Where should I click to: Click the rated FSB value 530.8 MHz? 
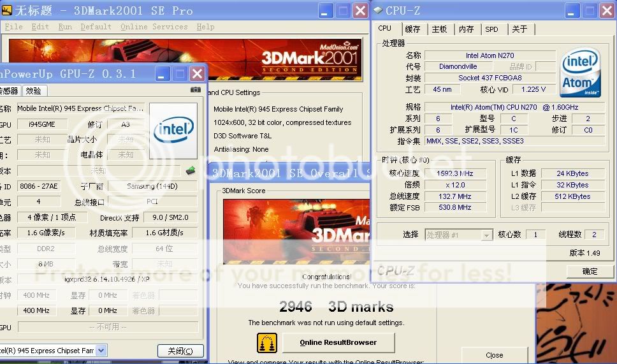[455, 207]
